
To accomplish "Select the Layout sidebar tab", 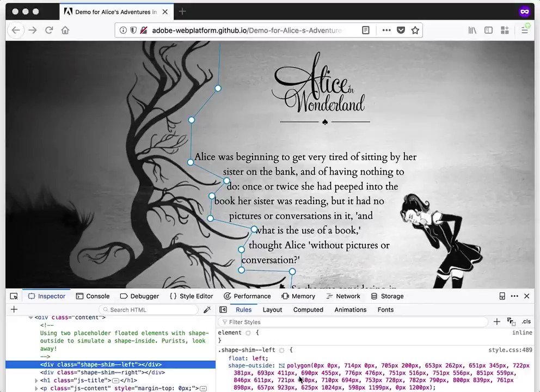I will coord(272,310).
